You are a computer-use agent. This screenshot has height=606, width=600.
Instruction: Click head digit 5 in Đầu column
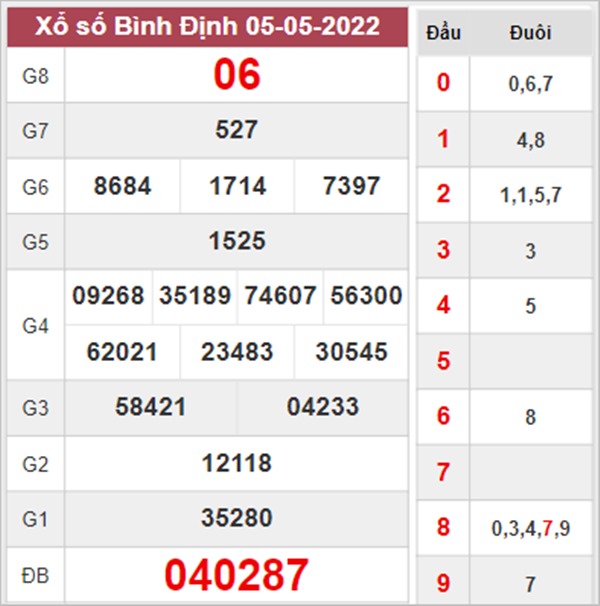point(443,361)
